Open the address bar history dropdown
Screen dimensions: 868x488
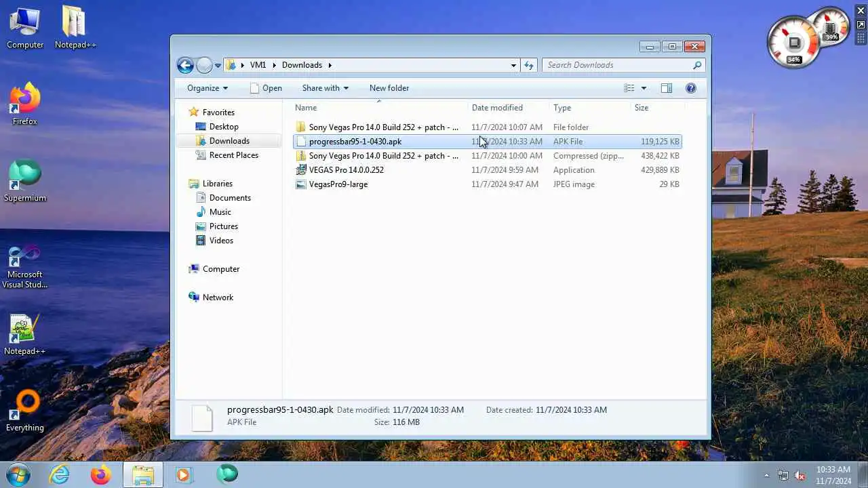tap(513, 65)
